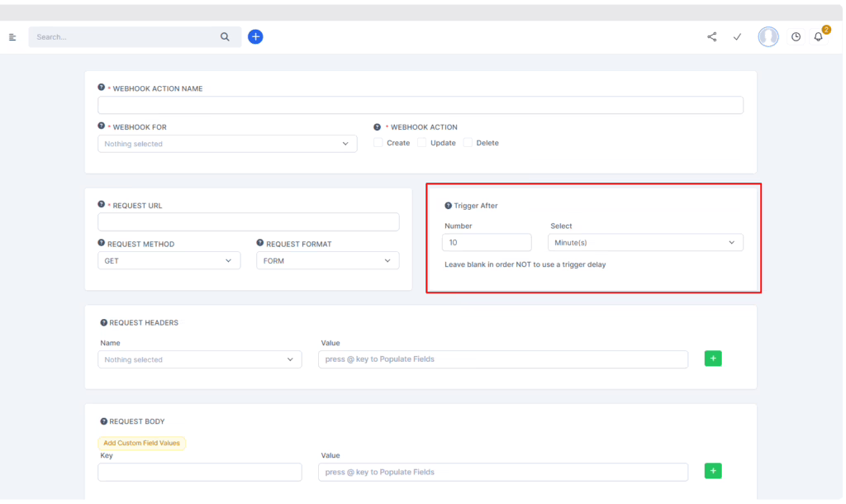Screen dimensions: 846x504
Task: Open the notifications bell
Action: tap(819, 37)
